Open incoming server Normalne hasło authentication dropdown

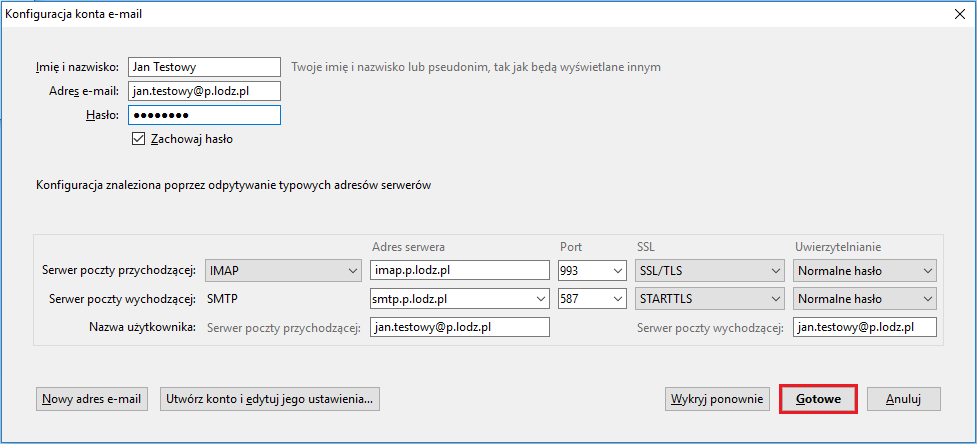click(x=865, y=271)
